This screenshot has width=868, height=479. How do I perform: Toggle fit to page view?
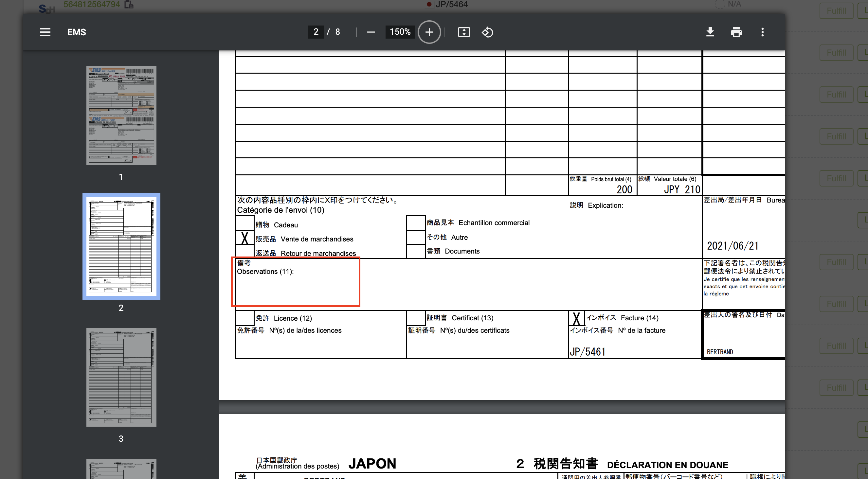click(x=464, y=32)
